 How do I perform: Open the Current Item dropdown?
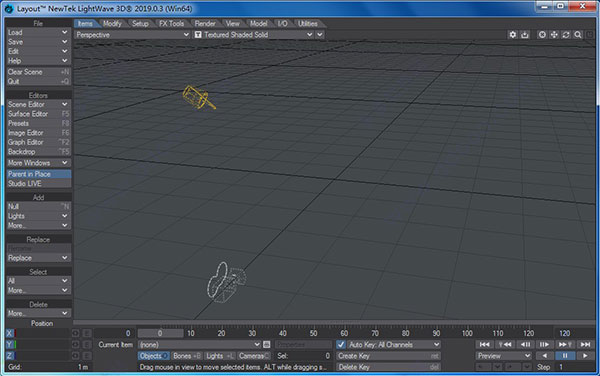pos(199,345)
